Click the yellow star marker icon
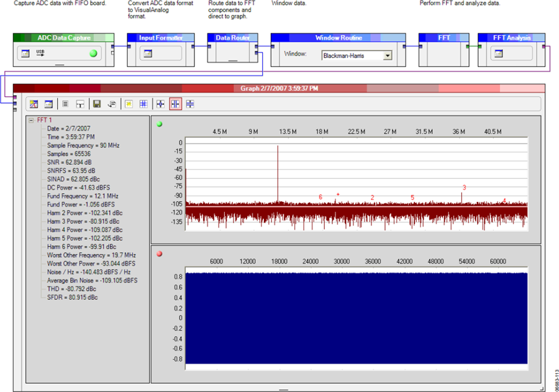 (129, 104)
